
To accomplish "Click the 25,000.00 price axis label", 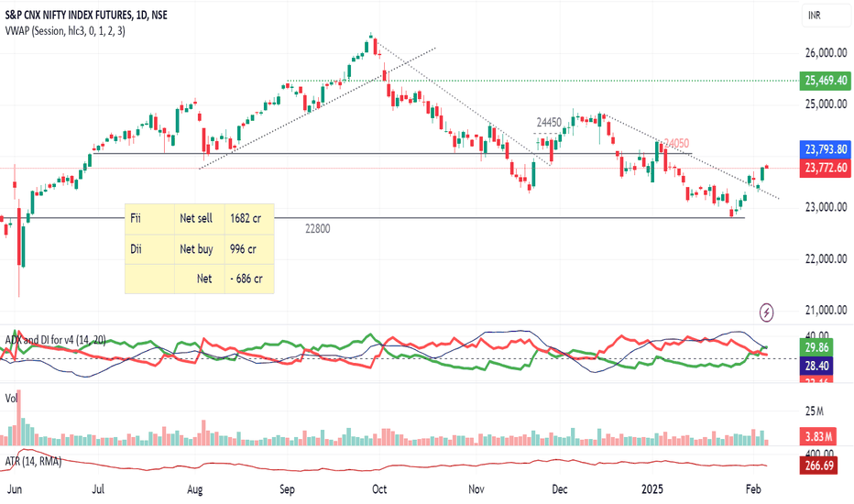I will tap(827, 104).
